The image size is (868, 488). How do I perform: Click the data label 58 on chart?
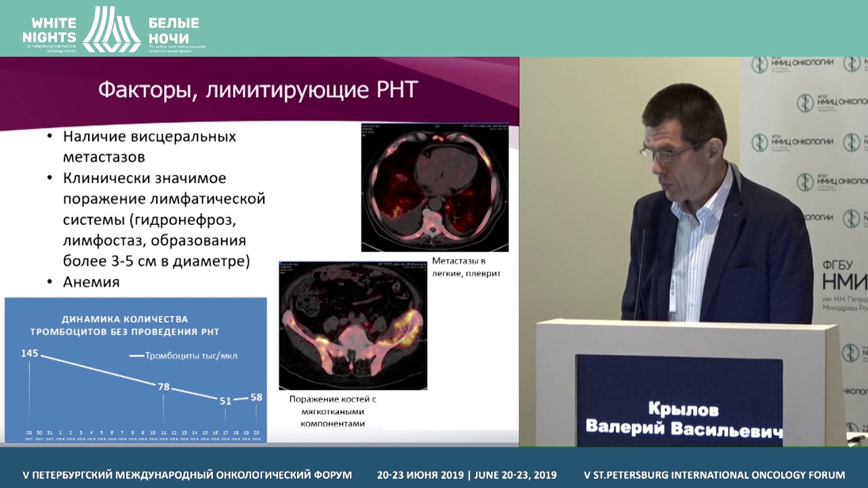click(256, 397)
